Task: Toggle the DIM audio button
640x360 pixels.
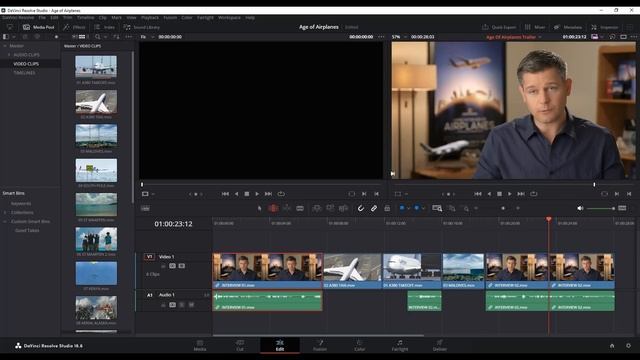Action: pos(622,208)
